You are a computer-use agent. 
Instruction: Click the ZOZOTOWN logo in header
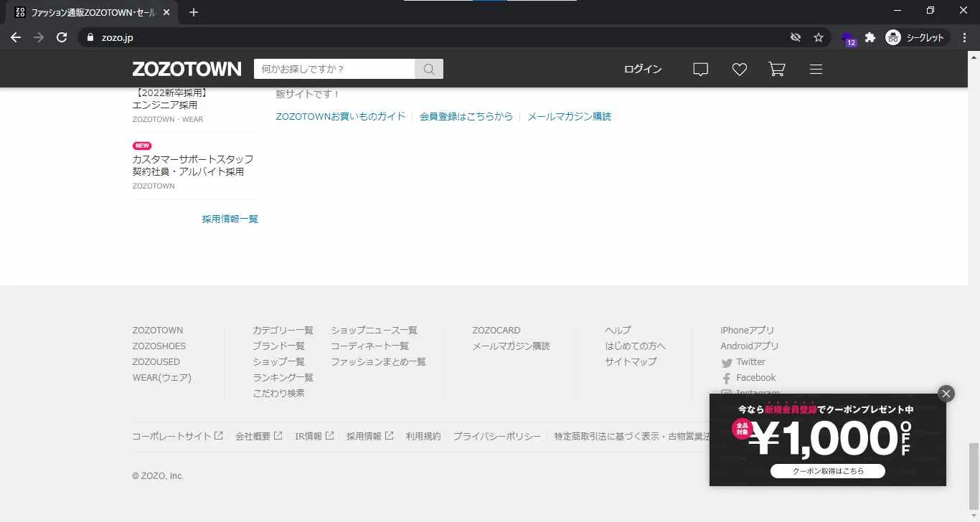(187, 69)
